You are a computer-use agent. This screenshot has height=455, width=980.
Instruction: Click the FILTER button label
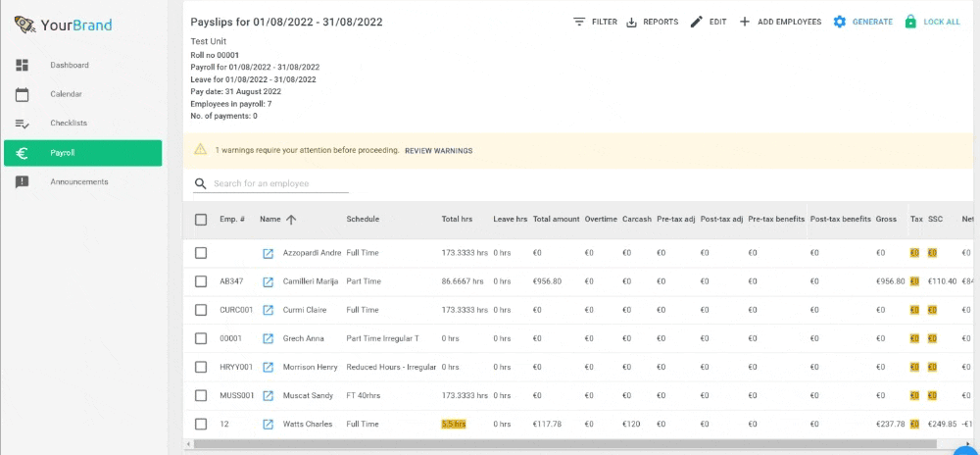(605, 22)
